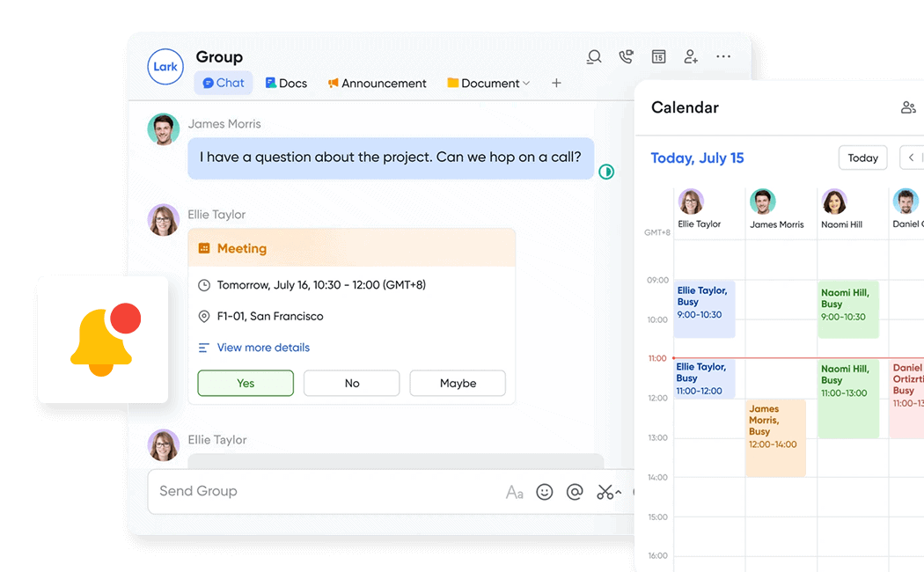Select the scissors screenshot tool
This screenshot has width=924, height=572.
click(605, 492)
